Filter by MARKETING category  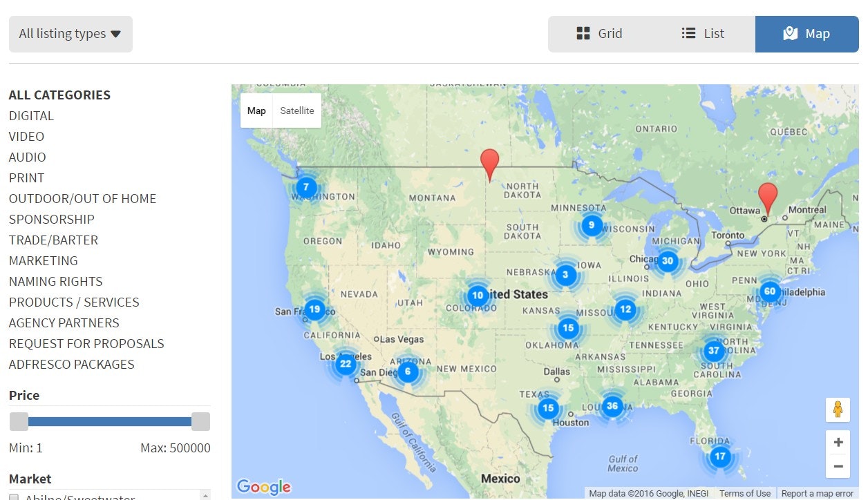pos(44,261)
